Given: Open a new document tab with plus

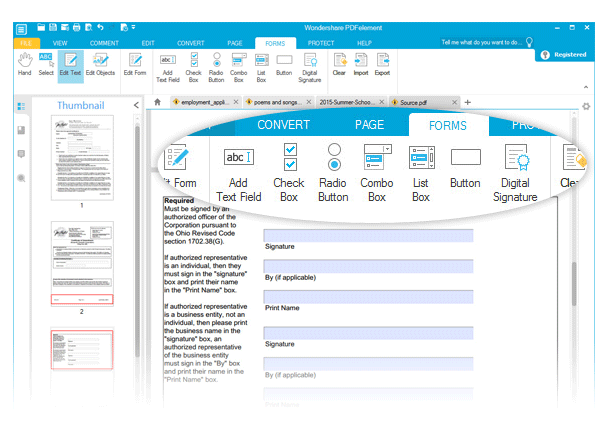Looking at the screenshot, I should coord(468,102).
